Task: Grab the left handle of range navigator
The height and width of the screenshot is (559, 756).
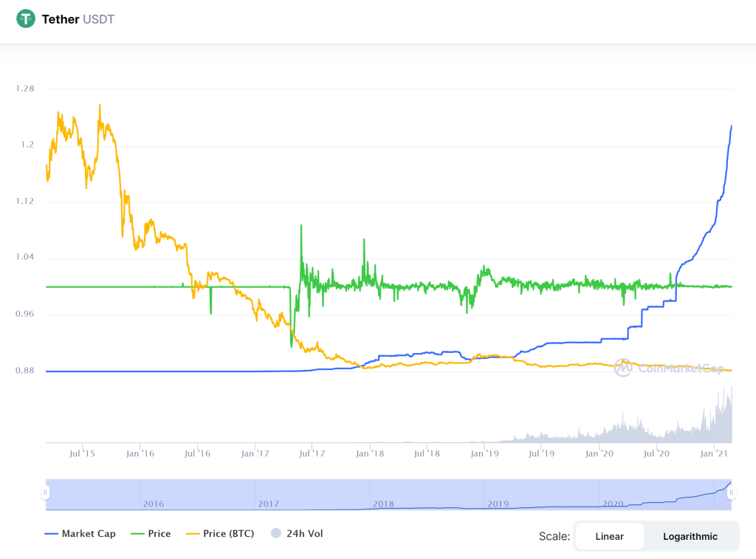Action: (x=46, y=493)
